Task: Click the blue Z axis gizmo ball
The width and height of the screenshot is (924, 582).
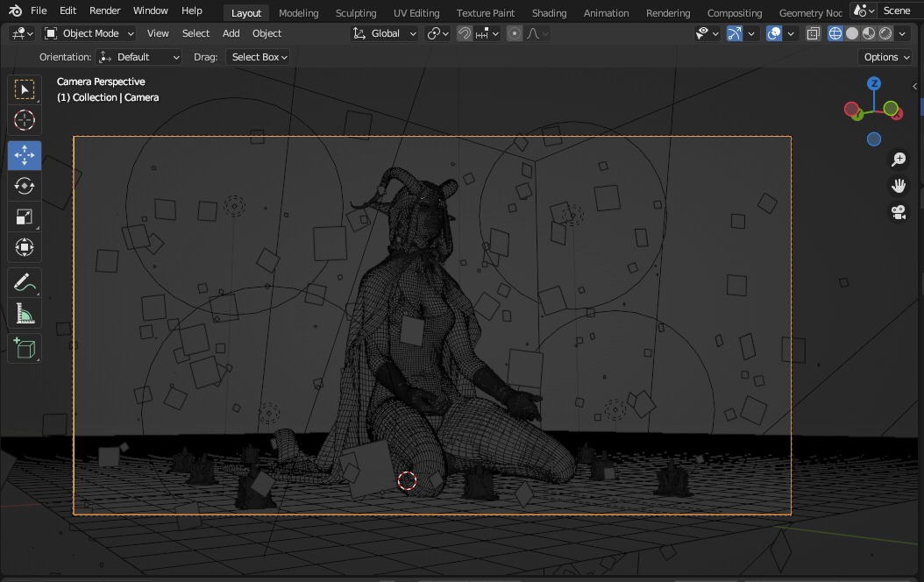Action: (874, 83)
